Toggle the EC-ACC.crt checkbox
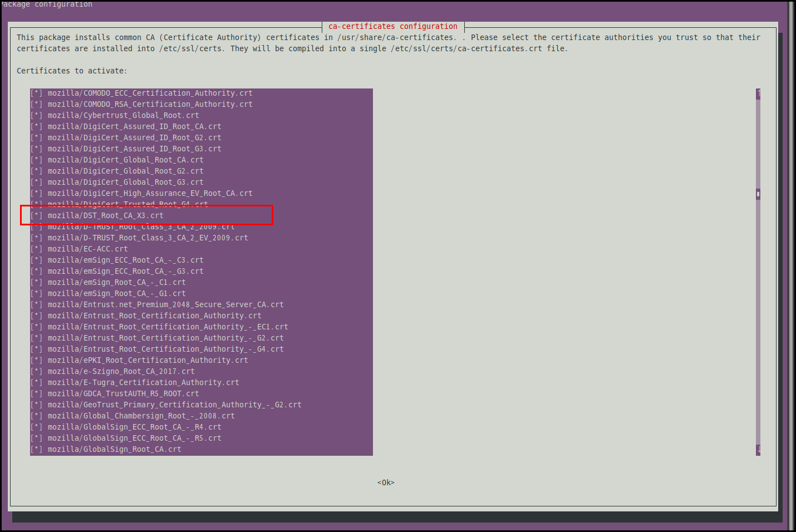Screen dimensions: 796x532 click(37, 249)
